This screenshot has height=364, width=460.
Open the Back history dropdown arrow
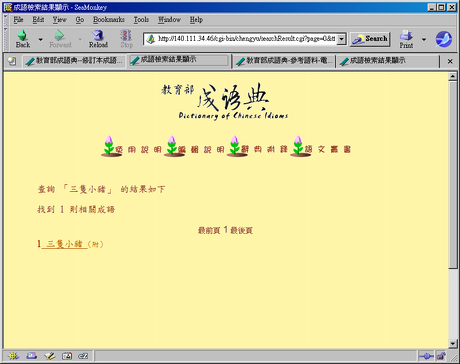[41, 39]
